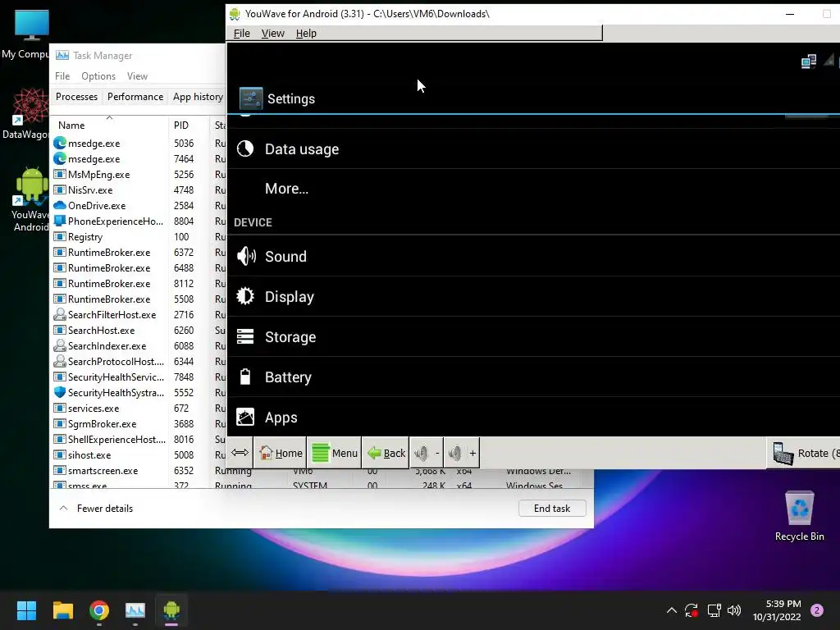
Task: Open Google Chrome from the taskbar
Action: (x=99, y=610)
